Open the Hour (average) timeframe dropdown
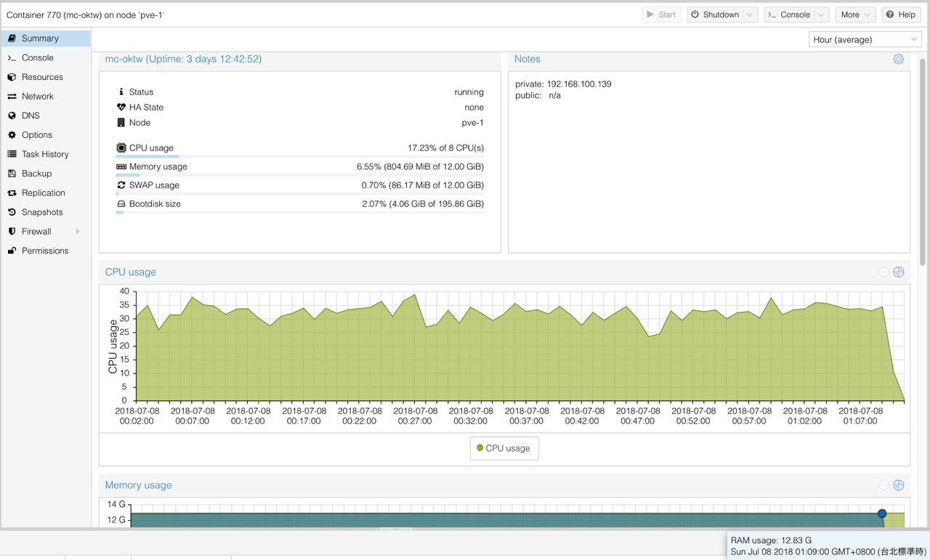 tap(865, 39)
